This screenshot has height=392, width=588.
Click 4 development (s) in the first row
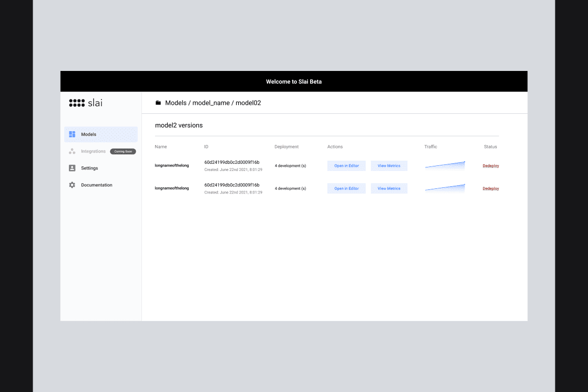(x=290, y=165)
